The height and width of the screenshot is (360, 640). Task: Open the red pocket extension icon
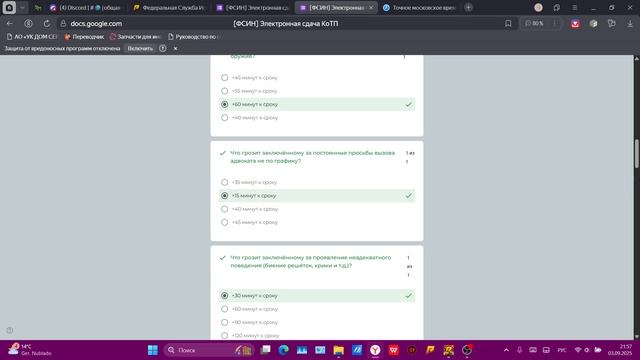tap(575, 24)
